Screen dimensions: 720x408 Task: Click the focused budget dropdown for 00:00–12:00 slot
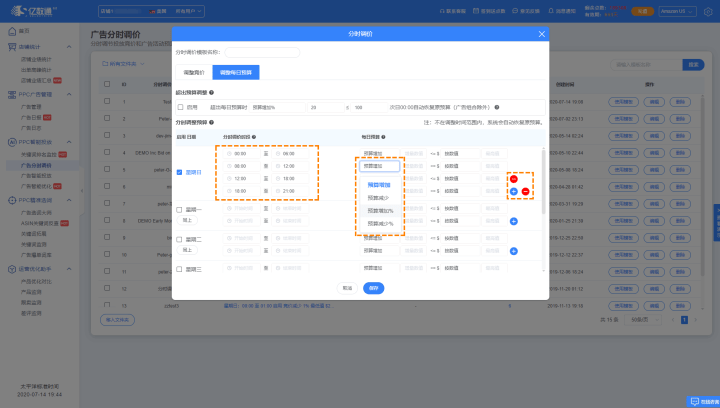tap(379, 166)
